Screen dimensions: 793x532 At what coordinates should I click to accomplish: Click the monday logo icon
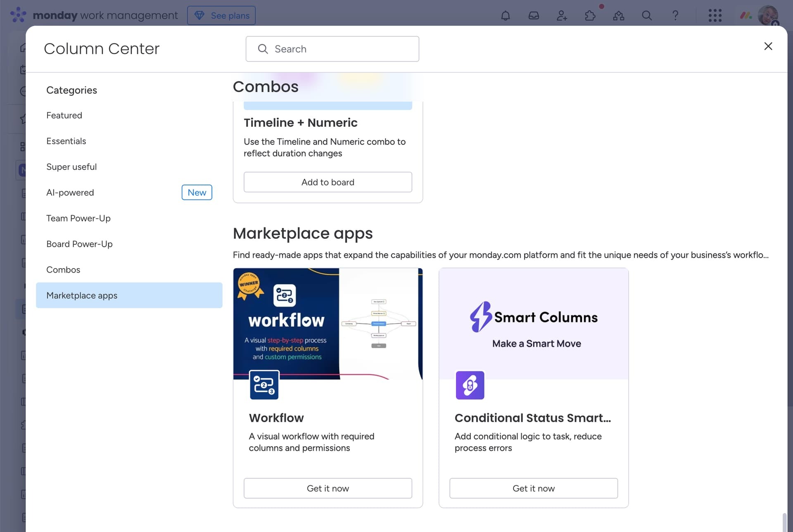point(18,15)
